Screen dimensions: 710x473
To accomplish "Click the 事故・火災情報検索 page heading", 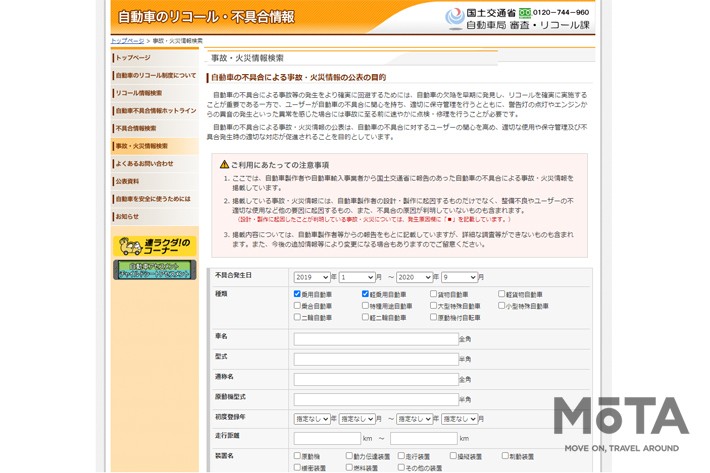I will 247,58.
